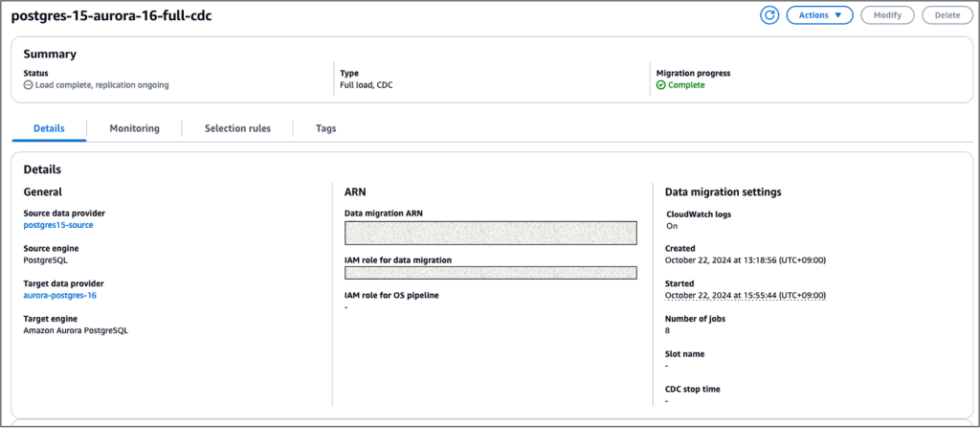Screen dimensions: 980x428
Task: Select the page title postgres-15-aurora-16-full-cdc
Action: coord(111,16)
